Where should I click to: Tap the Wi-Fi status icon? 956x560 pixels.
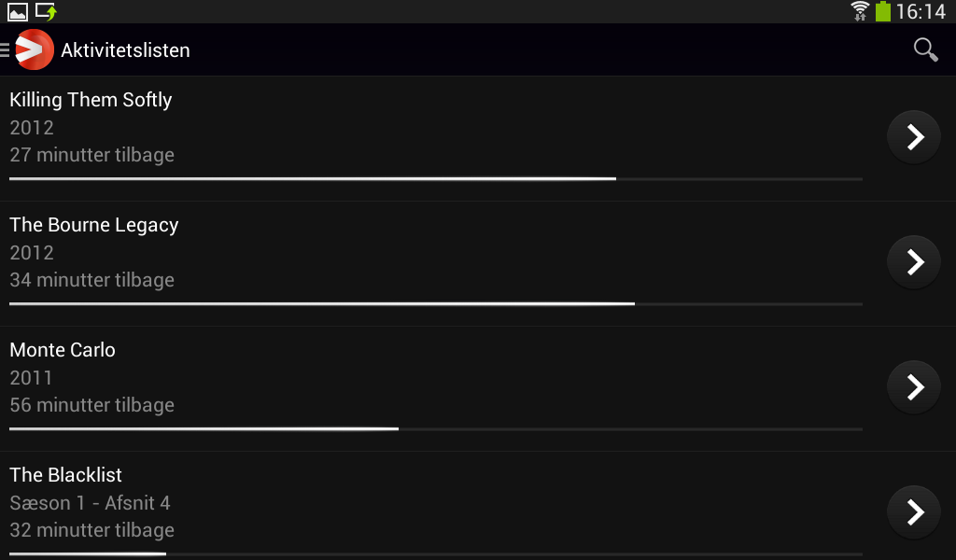pyautogui.click(x=860, y=11)
